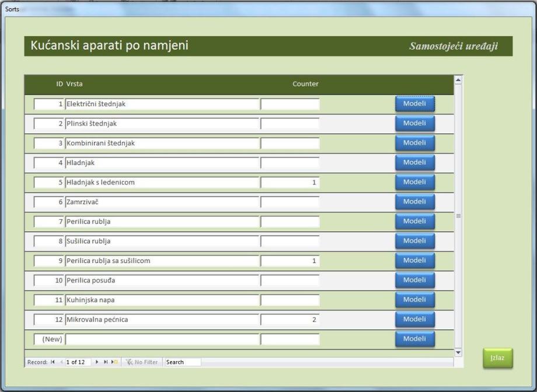Open Modeli for Hladnjak s ledenicom
Screen dimensions: 537x392
[x=415, y=182]
